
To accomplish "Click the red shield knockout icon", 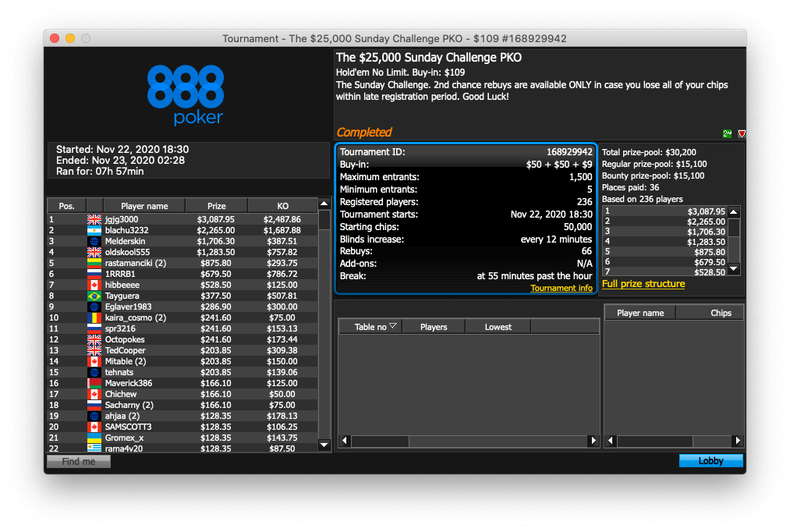I will click(741, 133).
